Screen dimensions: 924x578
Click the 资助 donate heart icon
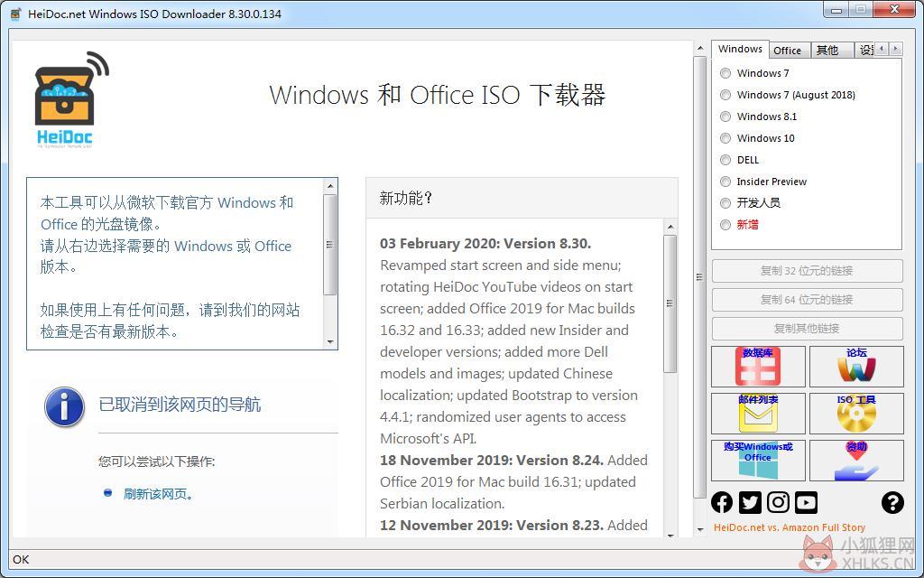pos(856,460)
